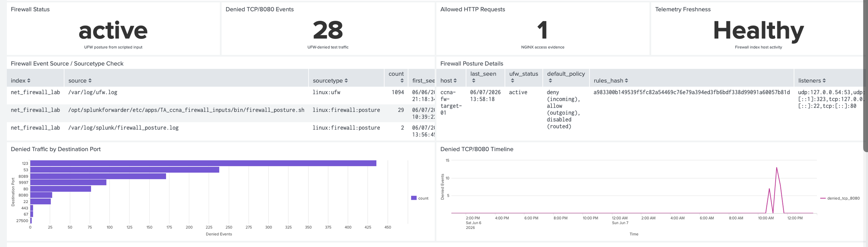The width and height of the screenshot is (868, 247).
Task: Click the ufw_status 'active' table cell
Action: tap(518, 92)
